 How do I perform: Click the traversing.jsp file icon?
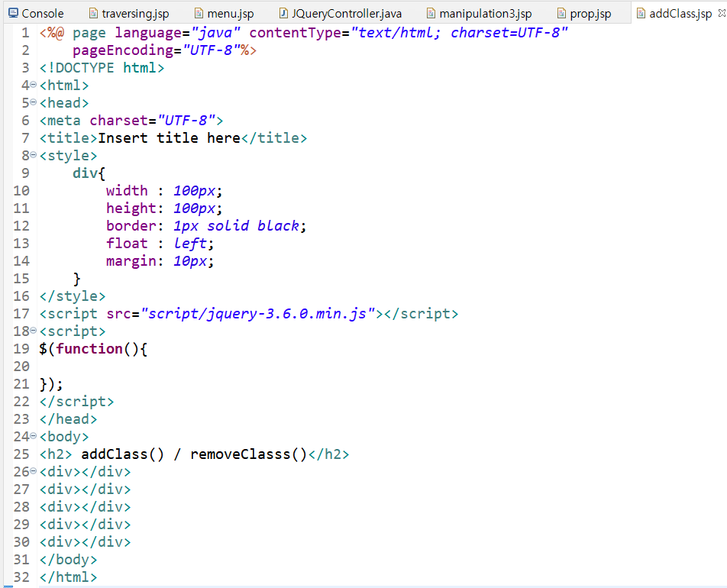point(94,14)
